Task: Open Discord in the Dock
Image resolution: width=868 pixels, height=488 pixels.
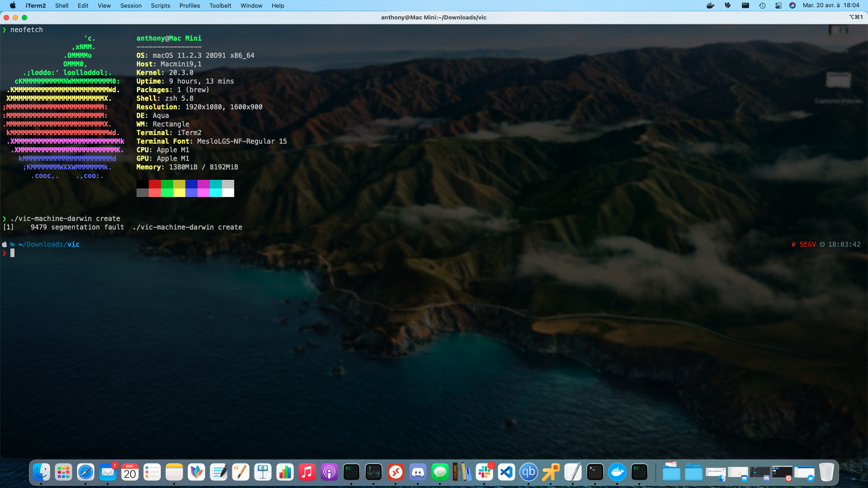Action: click(418, 472)
